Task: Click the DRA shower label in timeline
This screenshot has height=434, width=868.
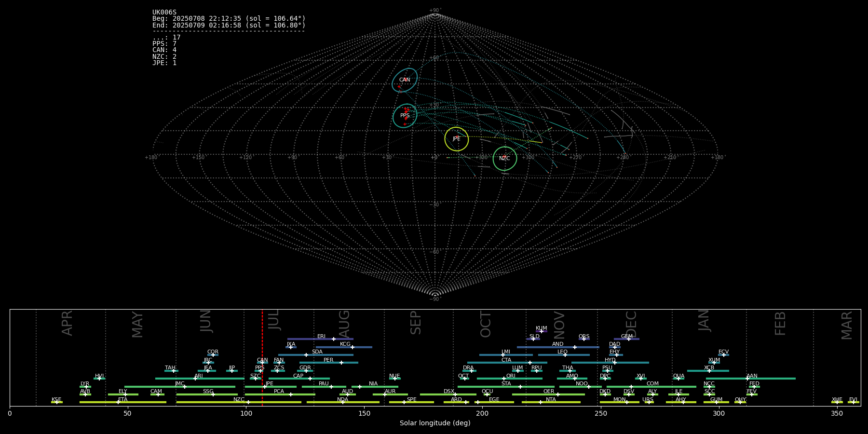Action: coord(468,367)
